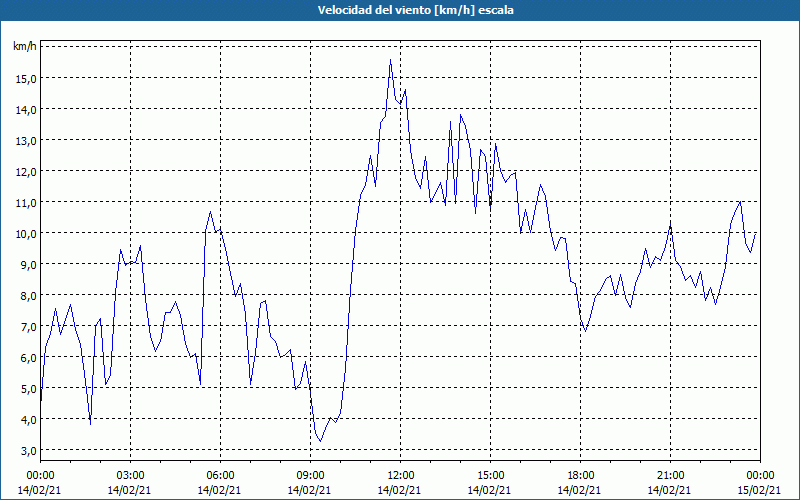Click the 'km/h' y-axis unit label
Image resolution: width=800 pixels, height=500 pixels.
tap(25, 47)
